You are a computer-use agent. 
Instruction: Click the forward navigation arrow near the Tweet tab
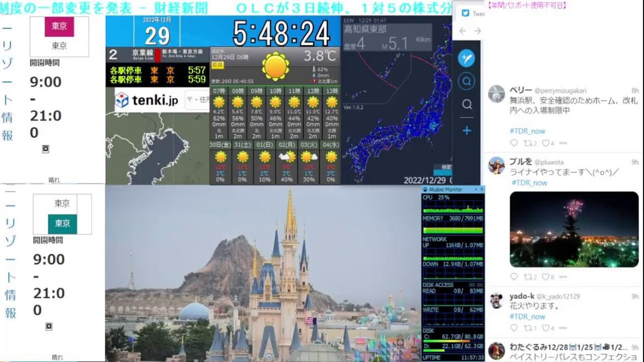477,31
